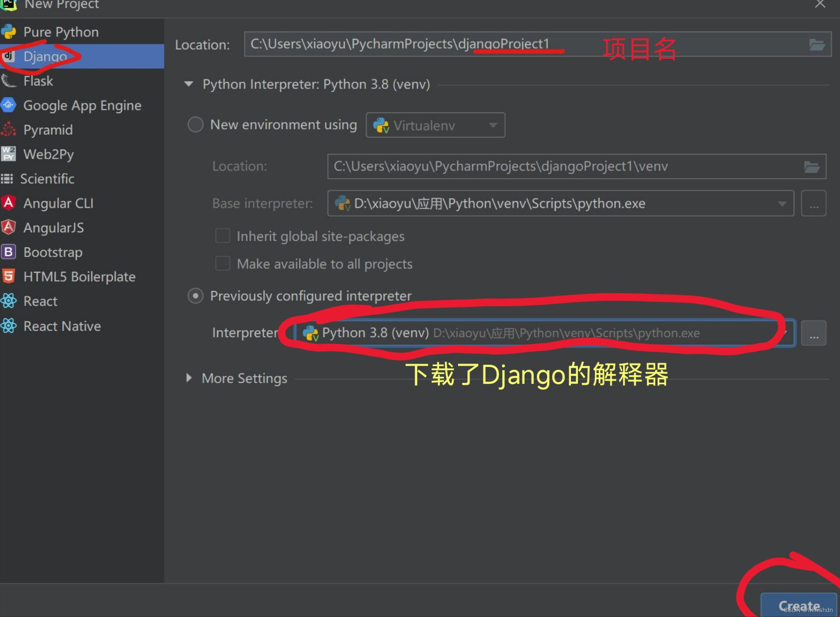Click the Flask horn icon
Image resolution: width=840 pixels, height=617 pixels.
pyautogui.click(x=8, y=81)
